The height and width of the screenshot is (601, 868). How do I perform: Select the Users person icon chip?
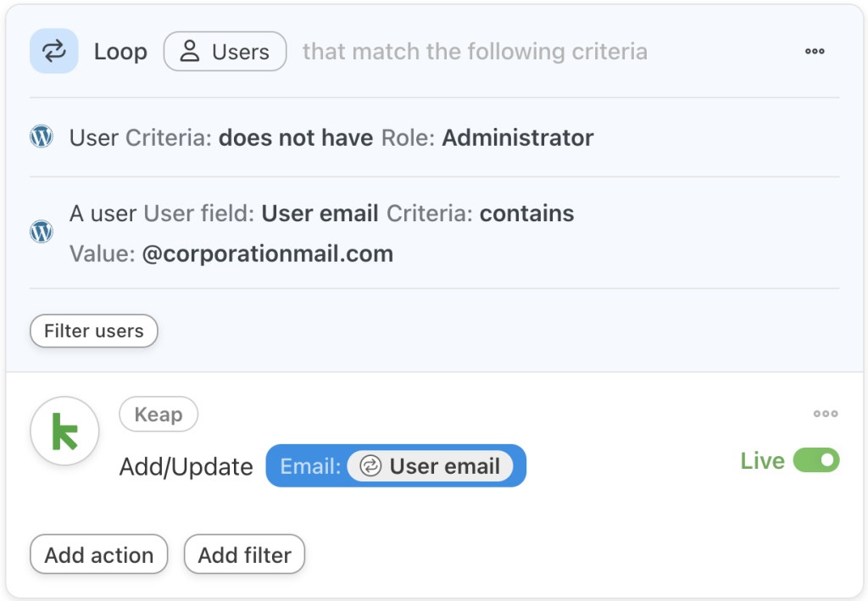(225, 51)
